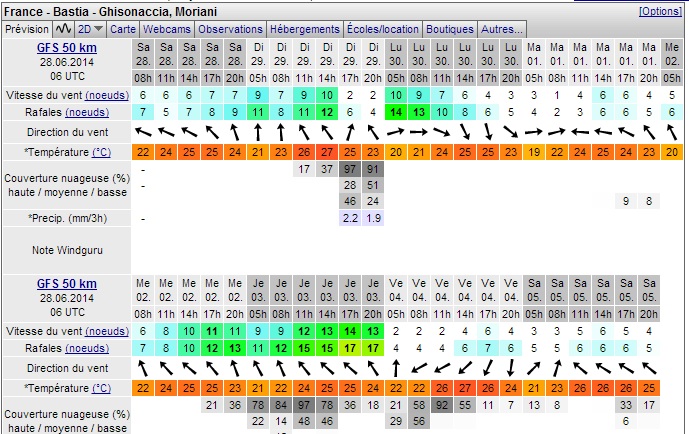Click the red temperature cell showing 27, top table
Viewport: 689px width, 434px height.
pos(327,151)
